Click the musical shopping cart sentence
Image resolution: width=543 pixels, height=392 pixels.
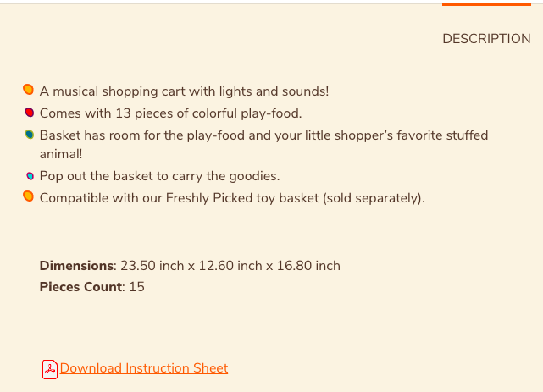(184, 91)
